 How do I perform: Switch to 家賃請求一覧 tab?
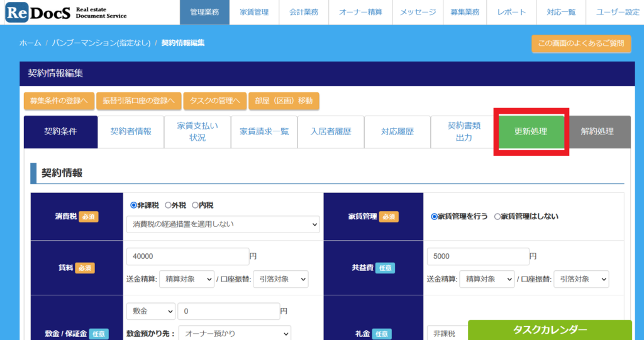(264, 132)
